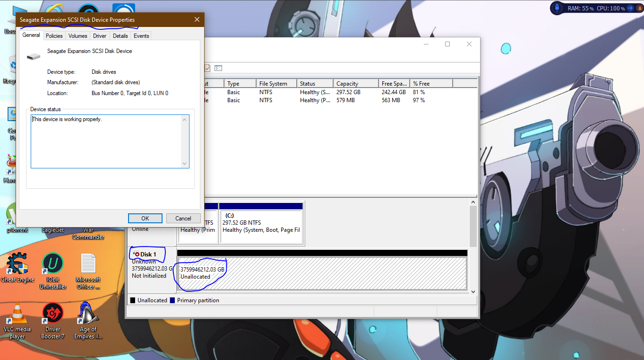Open the Volumes tab

78,36
